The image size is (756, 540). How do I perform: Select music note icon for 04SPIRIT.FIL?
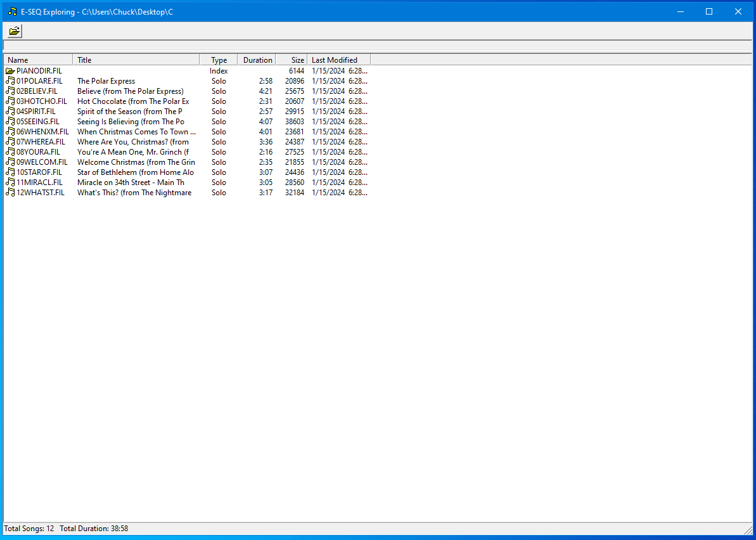[x=10, y=112]
